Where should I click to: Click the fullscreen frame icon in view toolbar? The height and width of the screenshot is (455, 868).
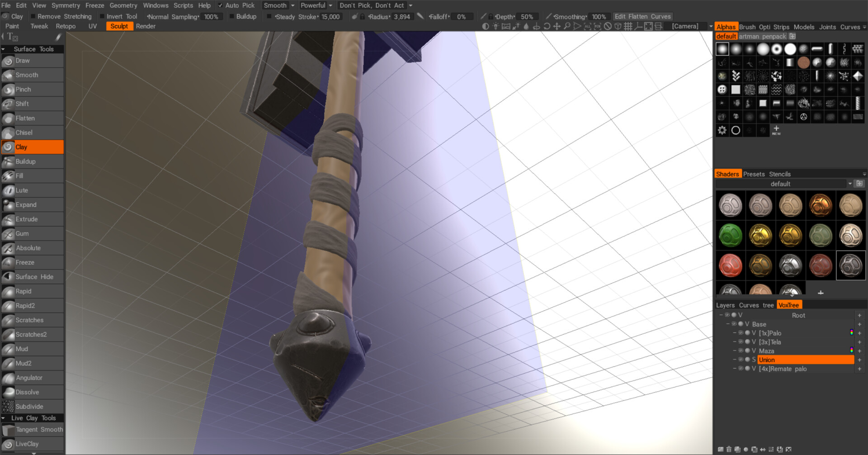coord(648,26)
